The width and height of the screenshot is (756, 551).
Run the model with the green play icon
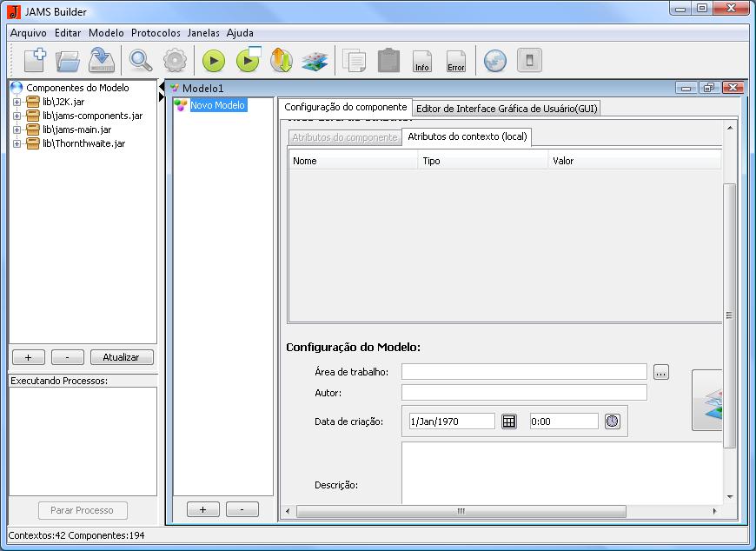pos(214,60)
